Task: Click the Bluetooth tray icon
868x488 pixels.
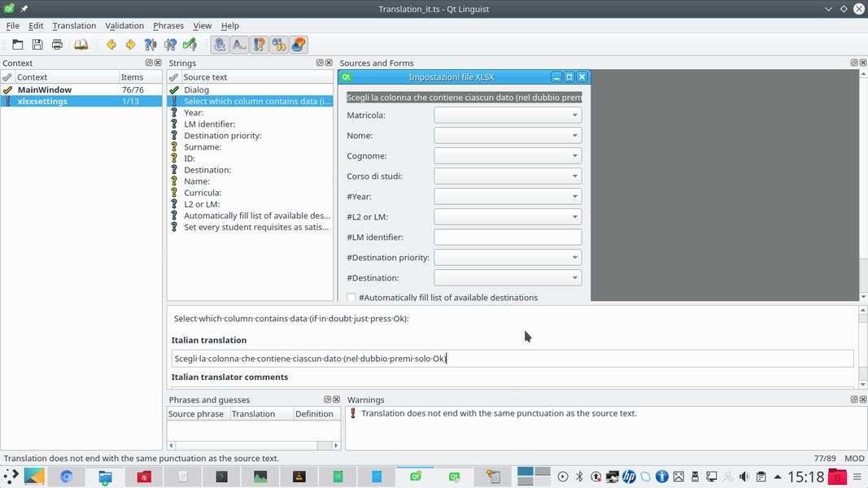Action: point(579,477)
